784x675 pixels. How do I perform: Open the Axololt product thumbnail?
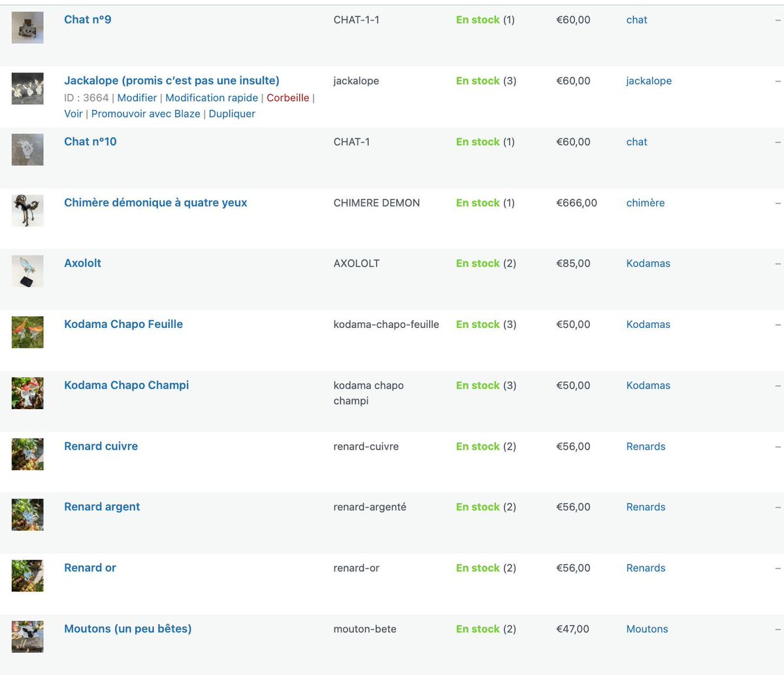(27, 271)
